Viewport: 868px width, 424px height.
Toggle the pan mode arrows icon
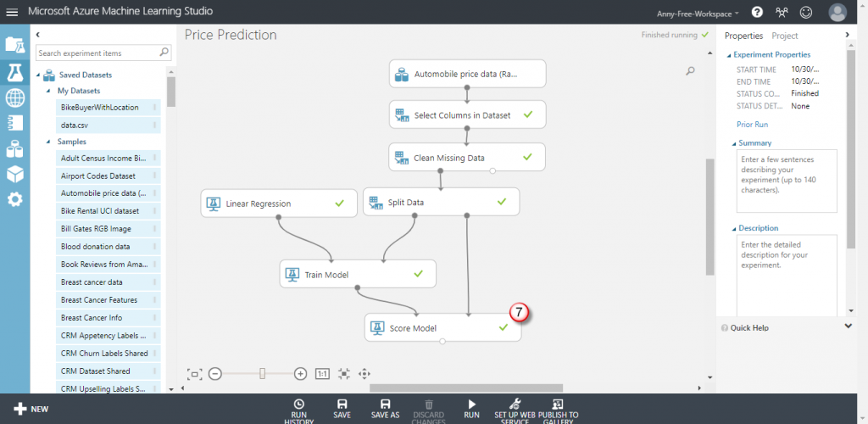364,374
